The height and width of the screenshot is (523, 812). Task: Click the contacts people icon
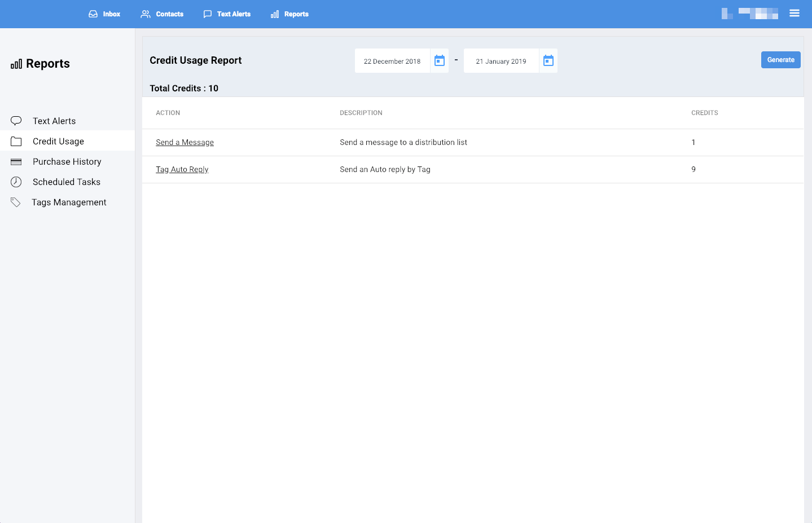click(146, 14)
